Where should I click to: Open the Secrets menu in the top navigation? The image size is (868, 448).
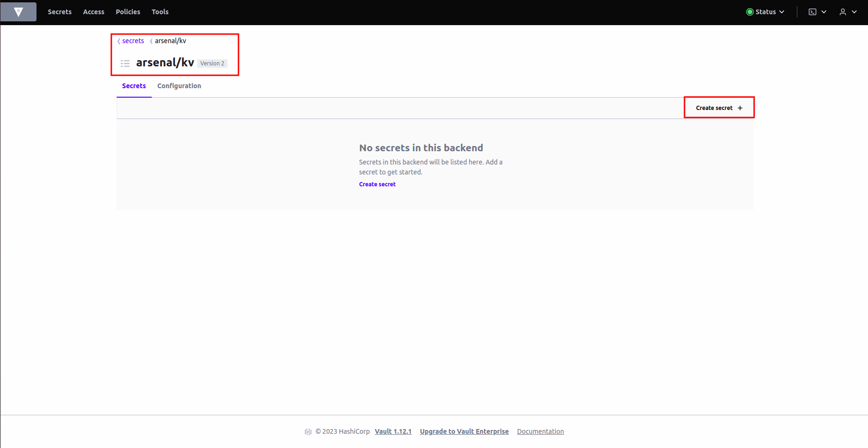pyautogui.click(x=60, y=12)
